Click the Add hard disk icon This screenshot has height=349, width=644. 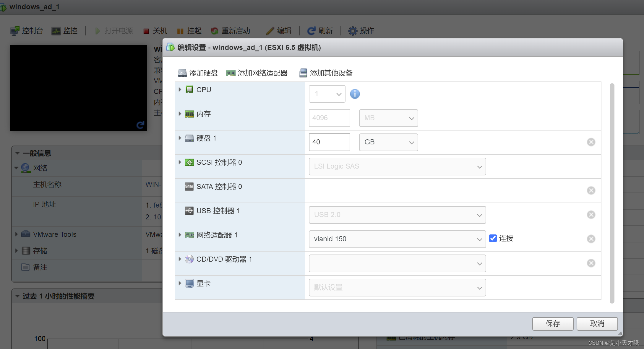[182, 73]
